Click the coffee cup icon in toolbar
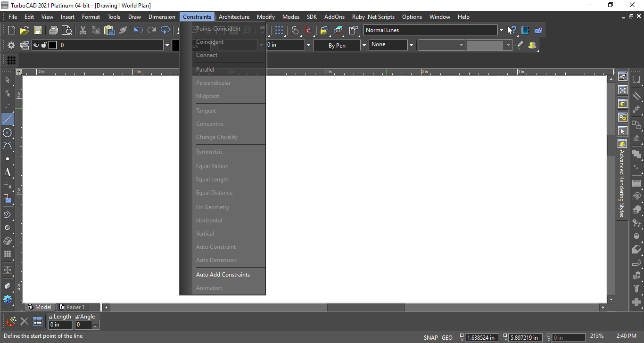 [532, 45]
